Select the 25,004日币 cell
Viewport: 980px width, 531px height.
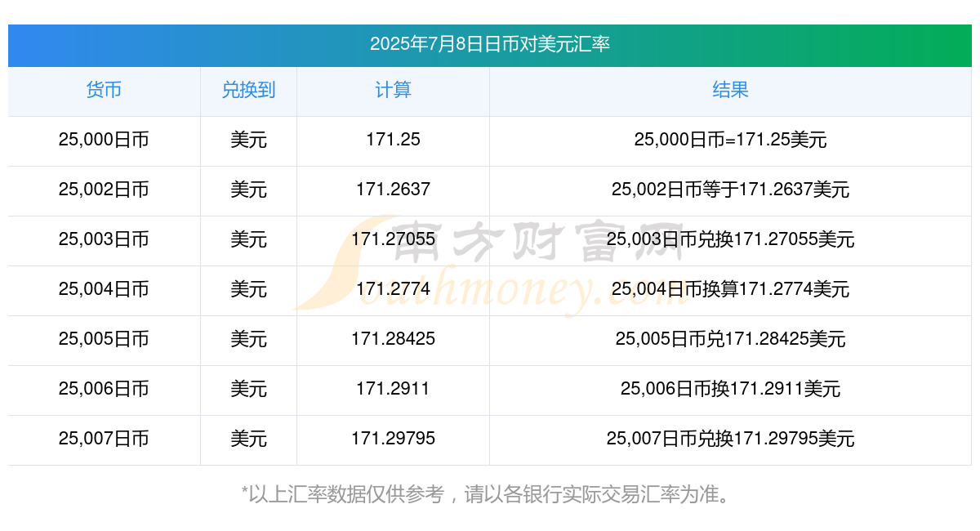[104, 289]
